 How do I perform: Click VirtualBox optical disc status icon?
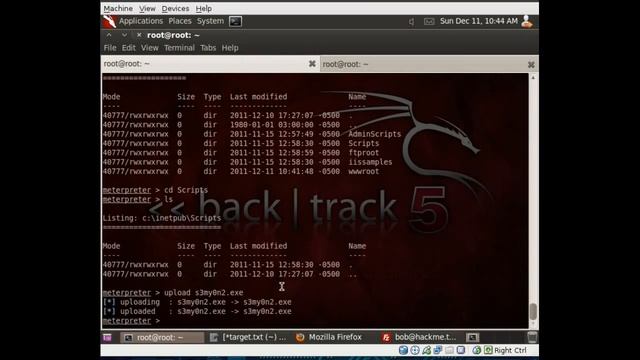coord(415,350)
